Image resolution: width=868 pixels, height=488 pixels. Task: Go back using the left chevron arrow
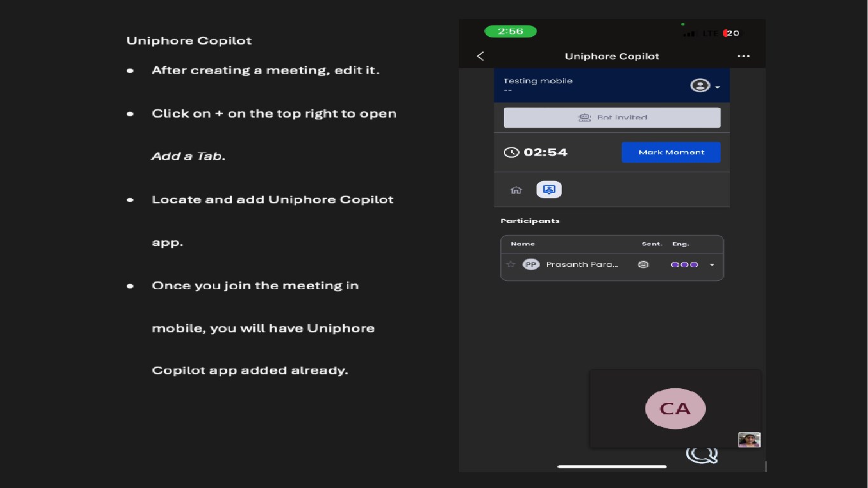(x=480, y=56)
